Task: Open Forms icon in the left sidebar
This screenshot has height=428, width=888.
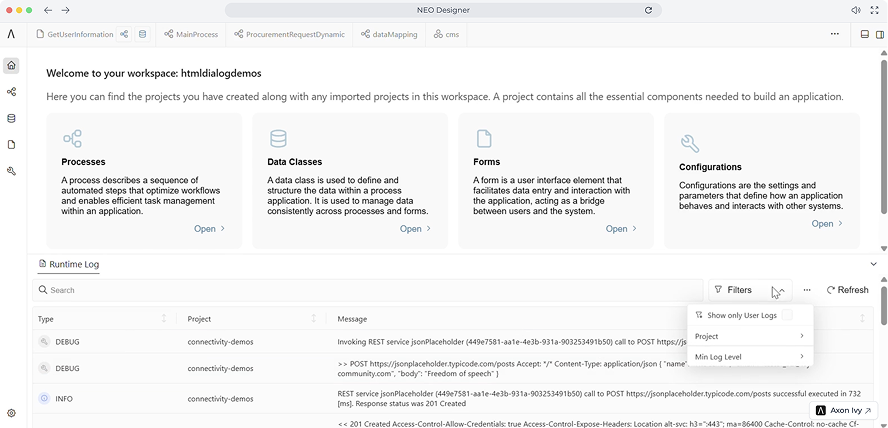Action: pyautogui.click(x=11, y=145)
